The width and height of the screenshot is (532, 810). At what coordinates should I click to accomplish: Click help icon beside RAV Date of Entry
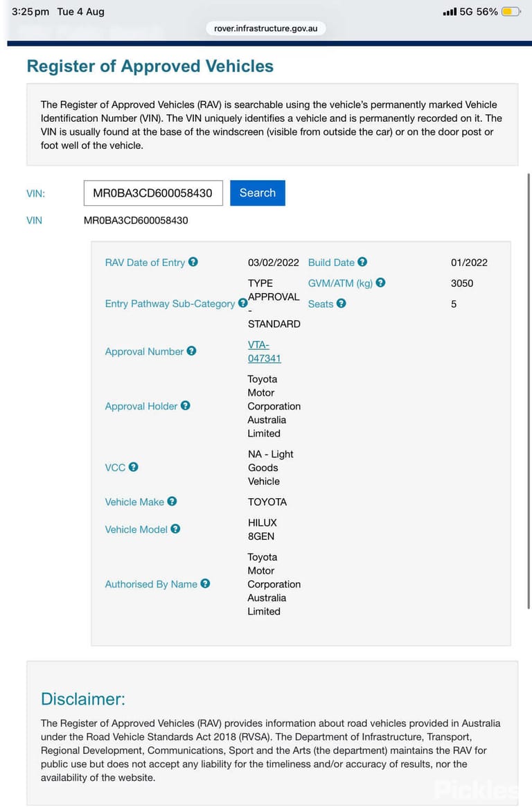tap(193, 262)
